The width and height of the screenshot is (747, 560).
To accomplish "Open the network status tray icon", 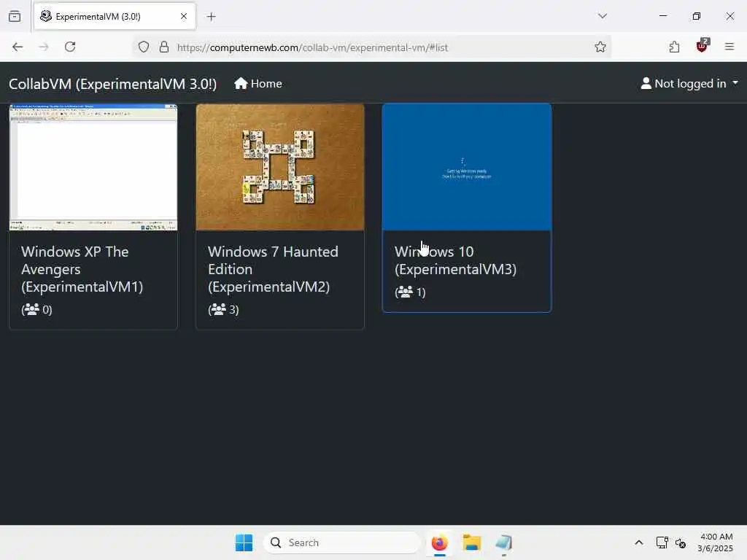I will [662, 542].
